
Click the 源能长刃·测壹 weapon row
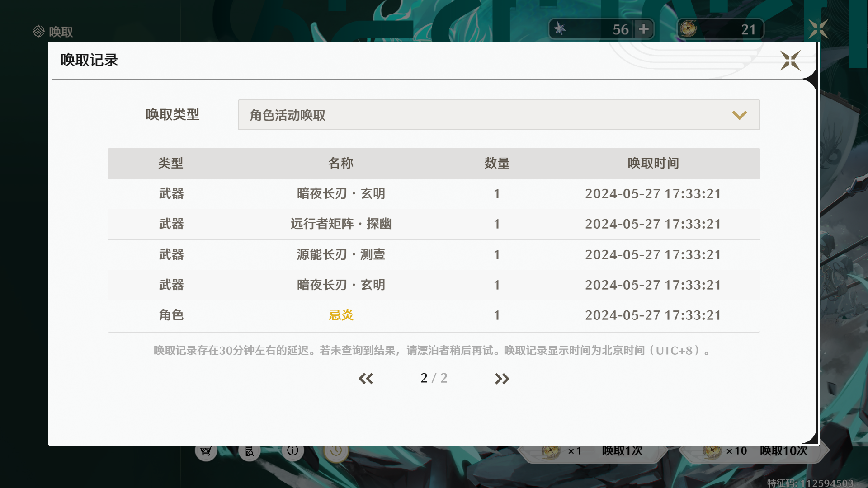(341, 255)
